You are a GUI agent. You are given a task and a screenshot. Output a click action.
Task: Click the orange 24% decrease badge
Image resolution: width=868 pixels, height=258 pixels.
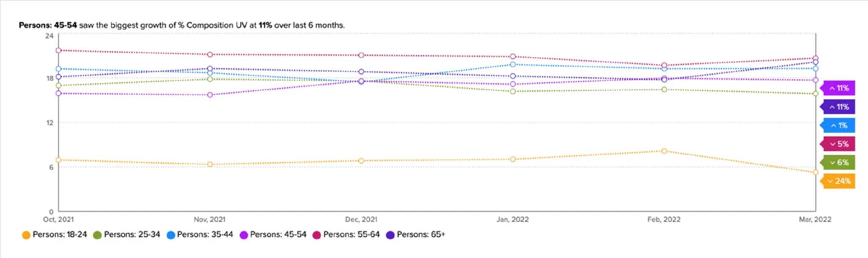(x=839, y=181)
